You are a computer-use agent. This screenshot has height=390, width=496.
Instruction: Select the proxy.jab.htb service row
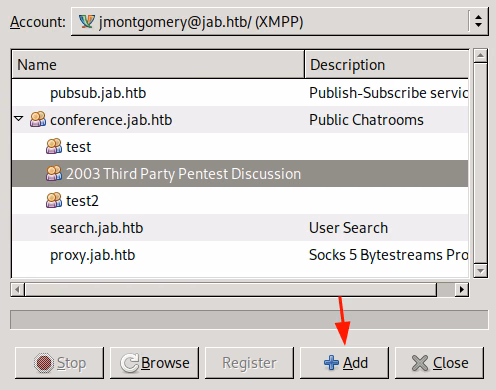tap(240, 255)
